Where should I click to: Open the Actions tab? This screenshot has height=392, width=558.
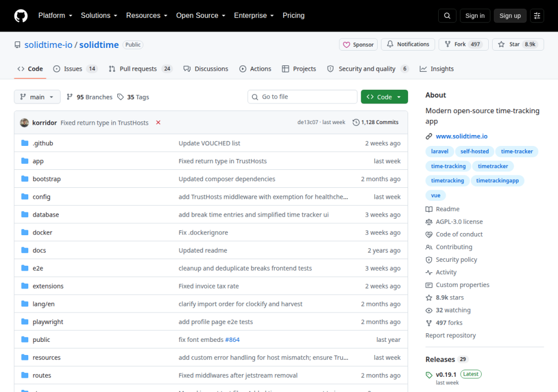255,69
